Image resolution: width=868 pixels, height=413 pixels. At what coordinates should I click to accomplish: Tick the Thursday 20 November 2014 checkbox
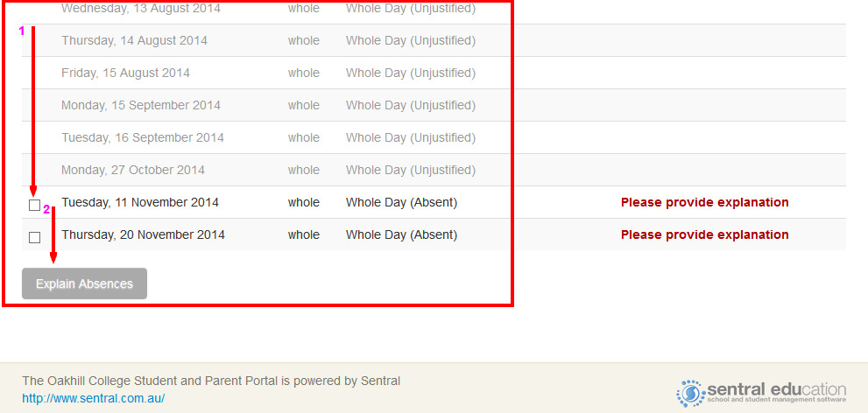pos(34,238)
